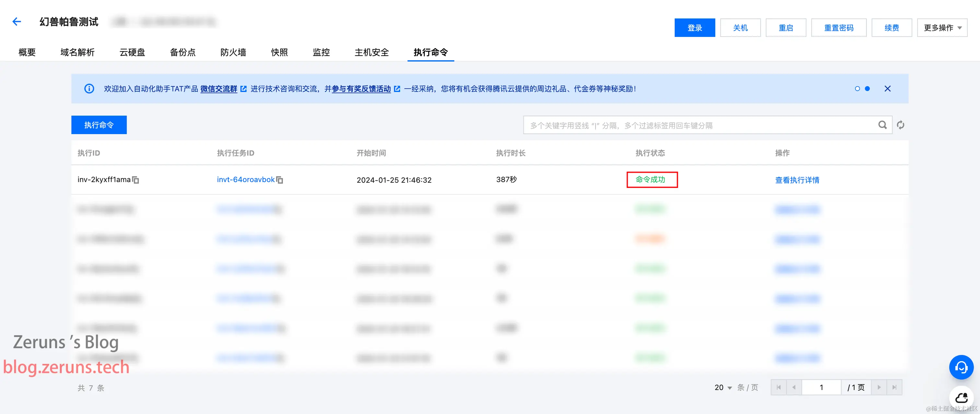The height and width of the screenshot is (414, 980).
Task: Open the 20 条/页 page size dropdown
Action: (723, 387)
